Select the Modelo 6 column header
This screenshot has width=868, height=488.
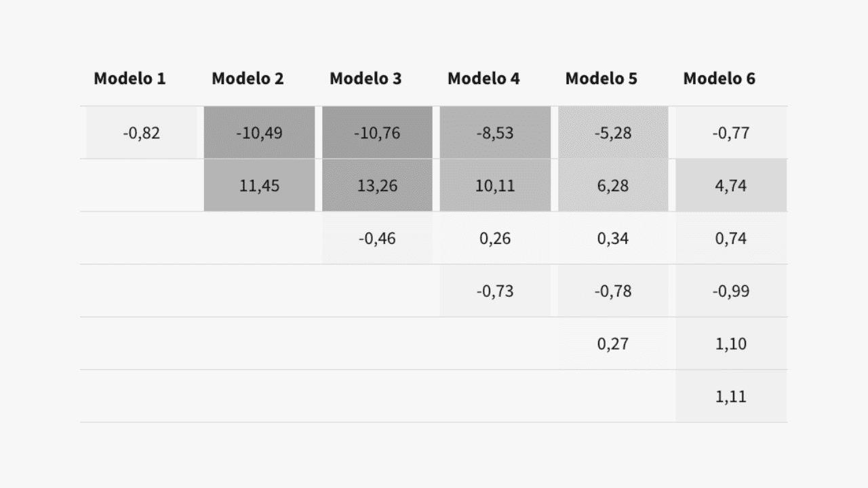point(719,79)
